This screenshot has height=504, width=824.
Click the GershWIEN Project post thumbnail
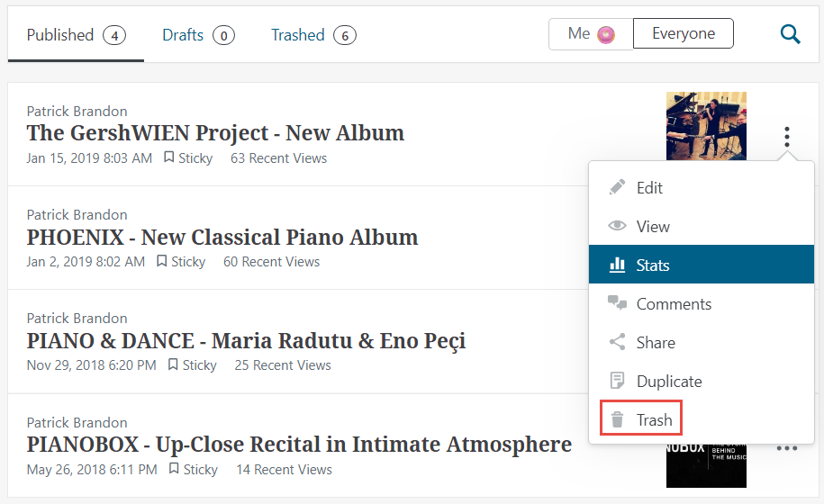coord(706,126)
